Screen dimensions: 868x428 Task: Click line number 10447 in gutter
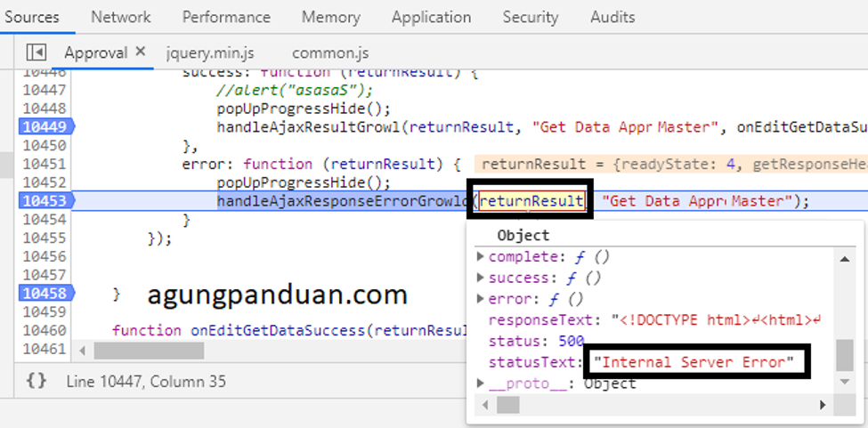[44, 90]
